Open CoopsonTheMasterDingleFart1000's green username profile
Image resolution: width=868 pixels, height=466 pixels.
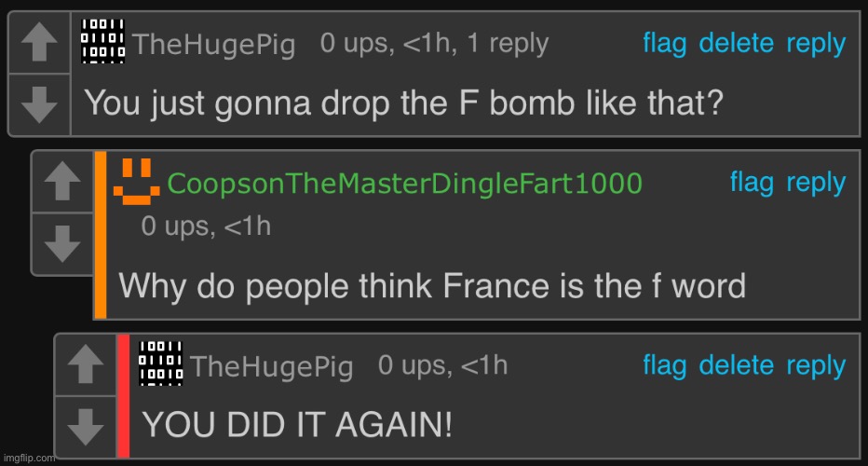point(404,184)
